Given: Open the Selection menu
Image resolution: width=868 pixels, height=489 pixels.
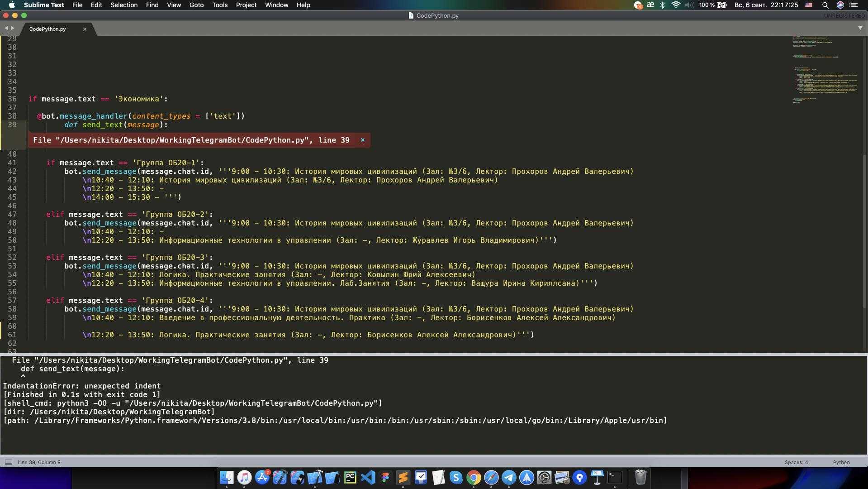Looking at the screenshot, I should pos(124,5).
